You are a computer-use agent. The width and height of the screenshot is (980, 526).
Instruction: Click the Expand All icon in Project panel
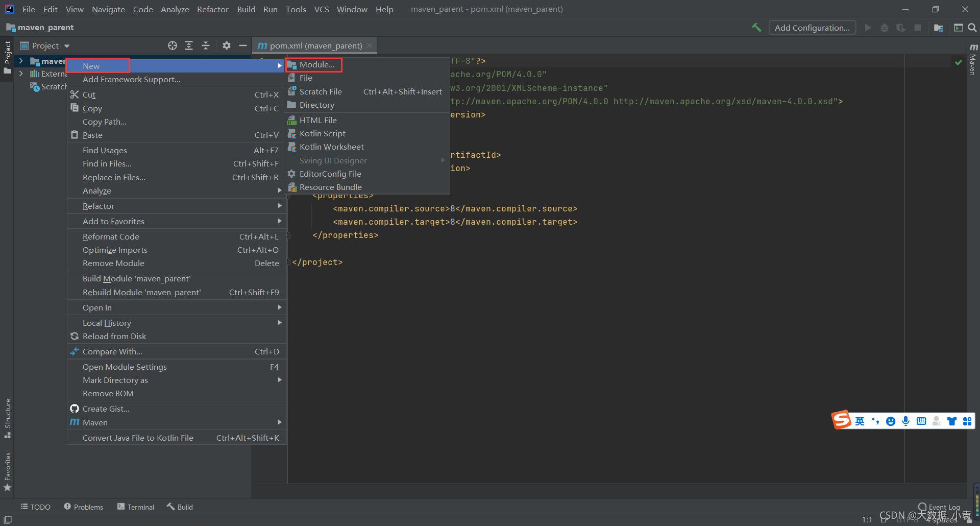pyautogui.click(x=189, y=45)
